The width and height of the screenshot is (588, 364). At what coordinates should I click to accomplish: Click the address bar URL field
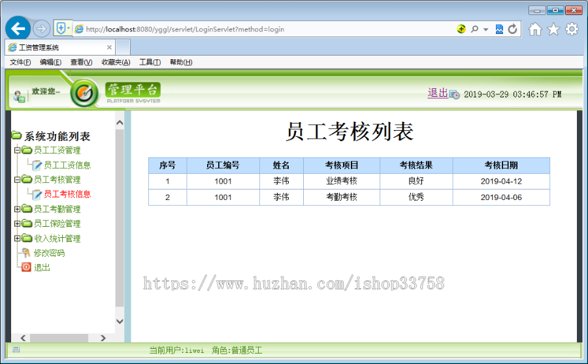(x=263, y=29)
